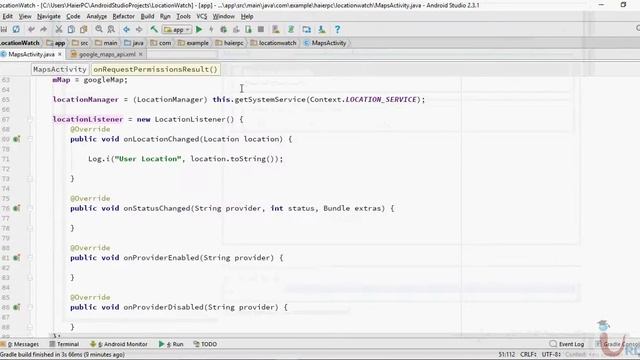Click the Debug app bug icon
Viewport: 640px width, 360px height.
223,29
